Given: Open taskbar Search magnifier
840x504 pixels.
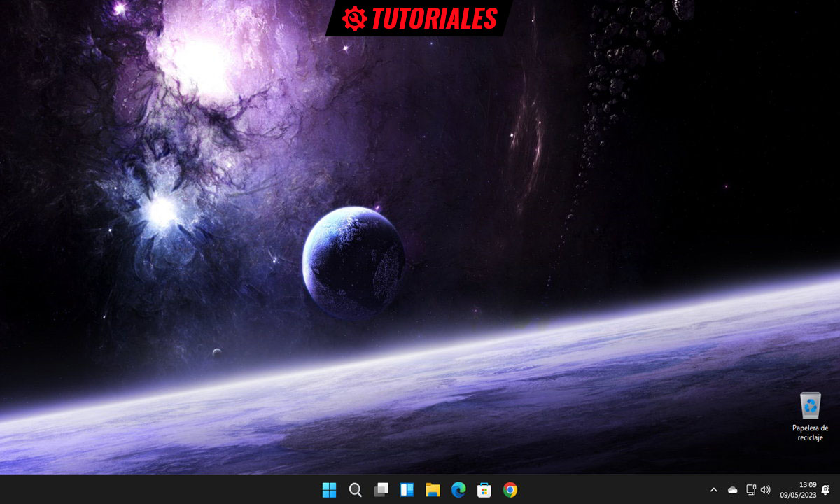Looking at the screenshot, I should pyautogui.click(x=355, y=490).
